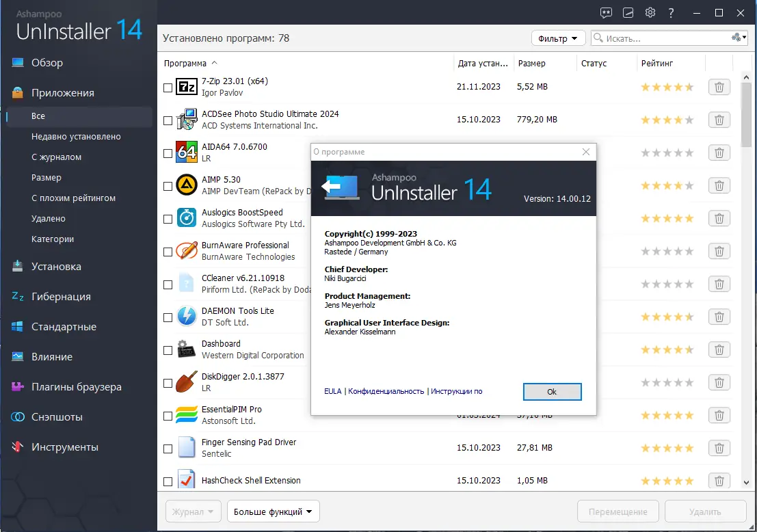Click trash icon for HashCheck Shell Extension

coord(719,481)
